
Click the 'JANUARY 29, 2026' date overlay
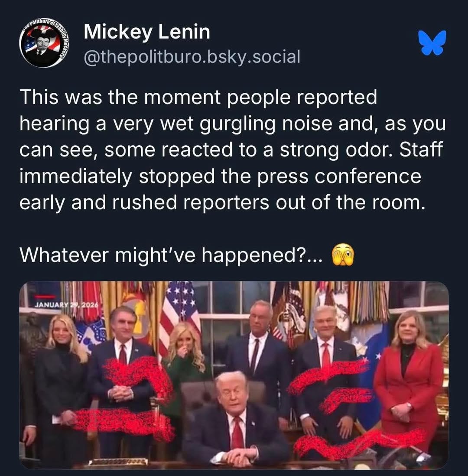click(65, 304)
